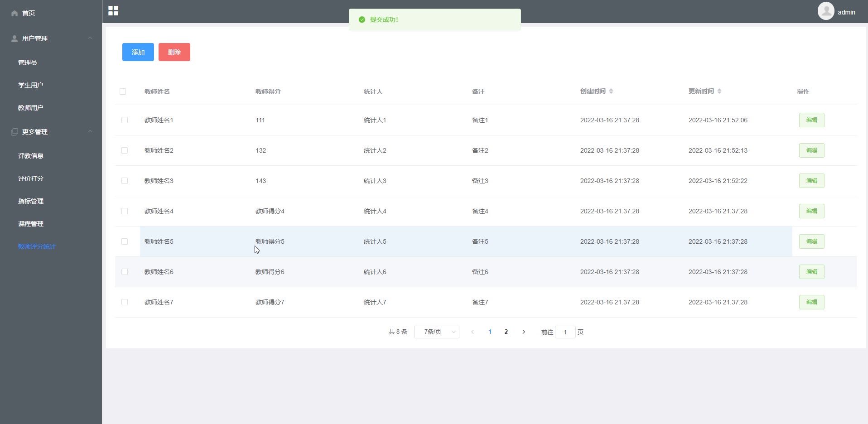The image size is (868, 424).
Task: Focus the 前往 page number input
Action: 565,332
